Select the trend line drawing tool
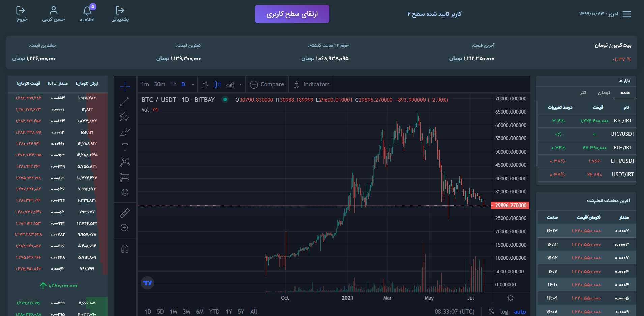Viewport: 644px width, 316px height. tap(125, 101)
